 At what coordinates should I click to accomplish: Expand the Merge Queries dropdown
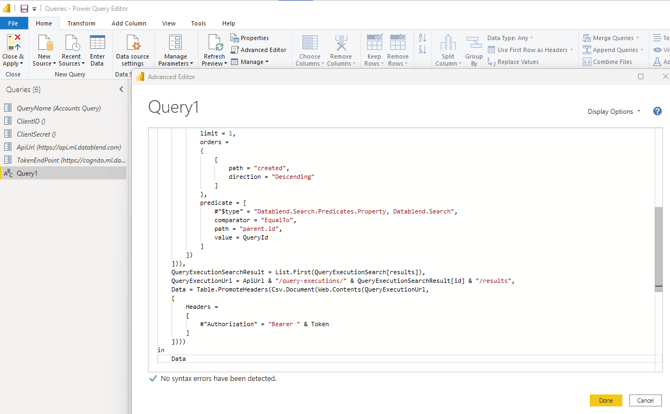[x=638, y=38]
